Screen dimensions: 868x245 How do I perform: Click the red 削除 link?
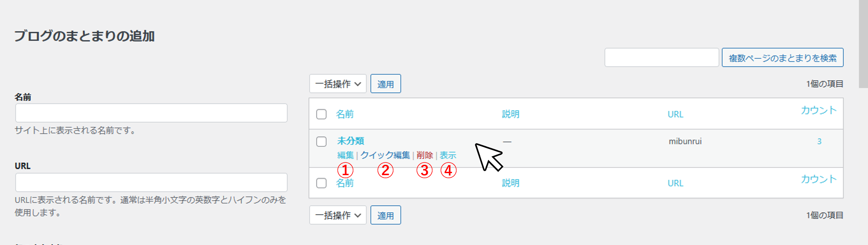point(424,155)
